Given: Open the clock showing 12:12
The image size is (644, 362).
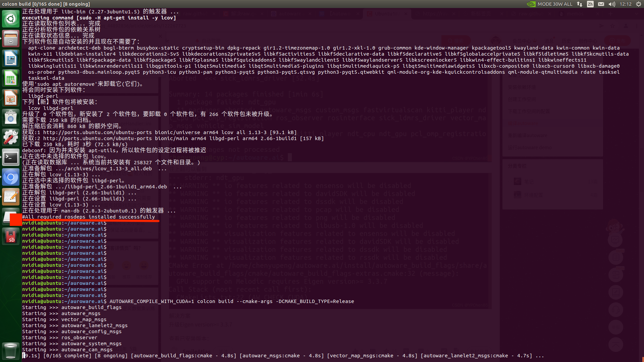Looking at the screenshot, I should click(x=626, y=4).
